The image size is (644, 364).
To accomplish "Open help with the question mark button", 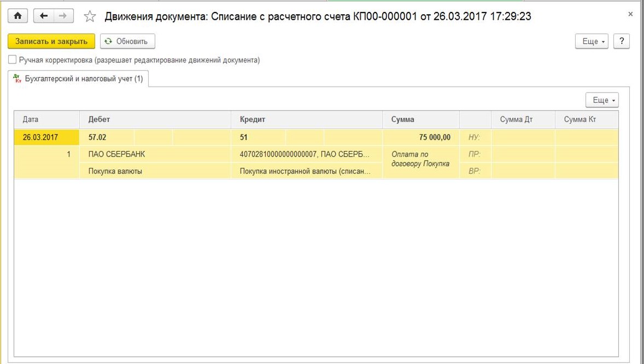I will (x=622, y=41).
